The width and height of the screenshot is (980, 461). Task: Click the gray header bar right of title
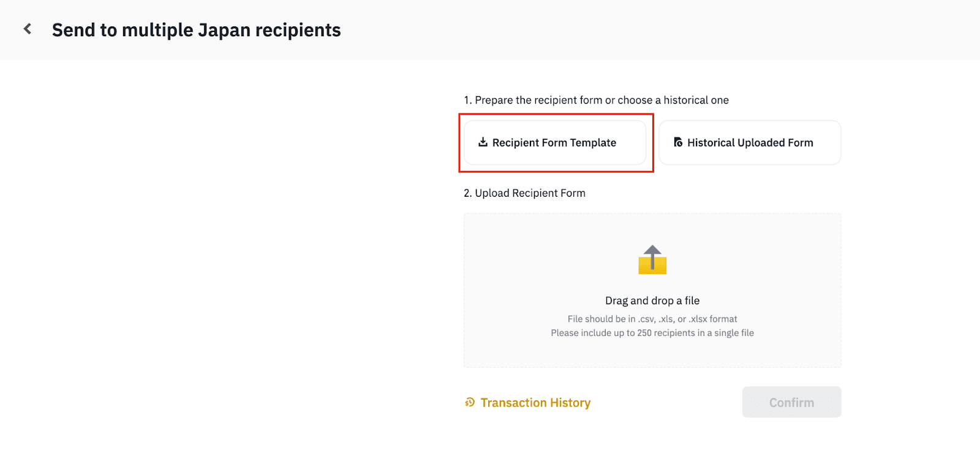(660, 29)
